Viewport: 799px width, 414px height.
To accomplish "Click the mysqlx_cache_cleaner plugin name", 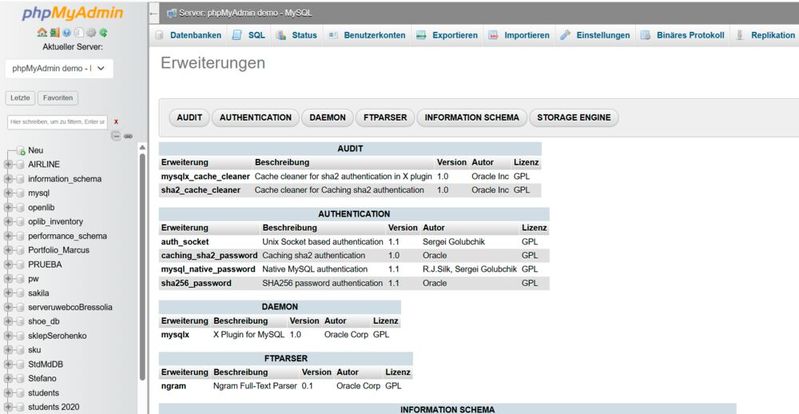I will coord(205,176).
